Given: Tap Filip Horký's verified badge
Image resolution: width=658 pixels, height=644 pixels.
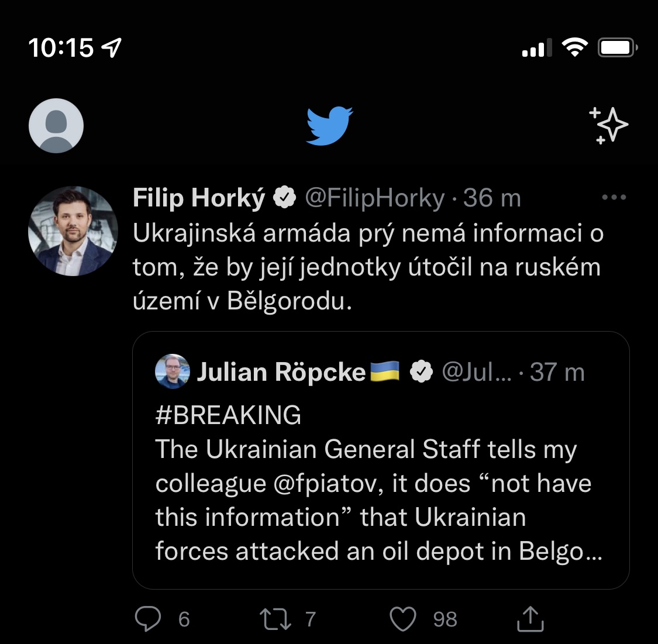Looking at the screenshot, I should click(285, 198).
